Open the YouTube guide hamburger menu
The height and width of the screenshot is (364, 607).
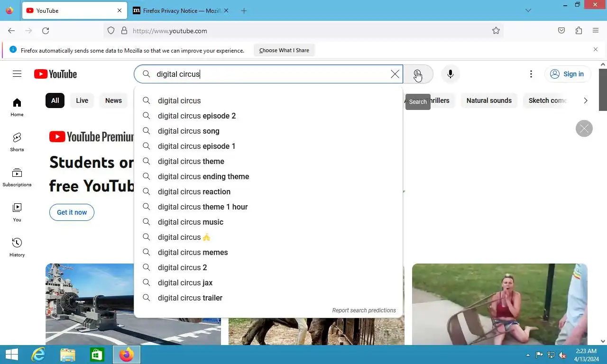[17, 74]
